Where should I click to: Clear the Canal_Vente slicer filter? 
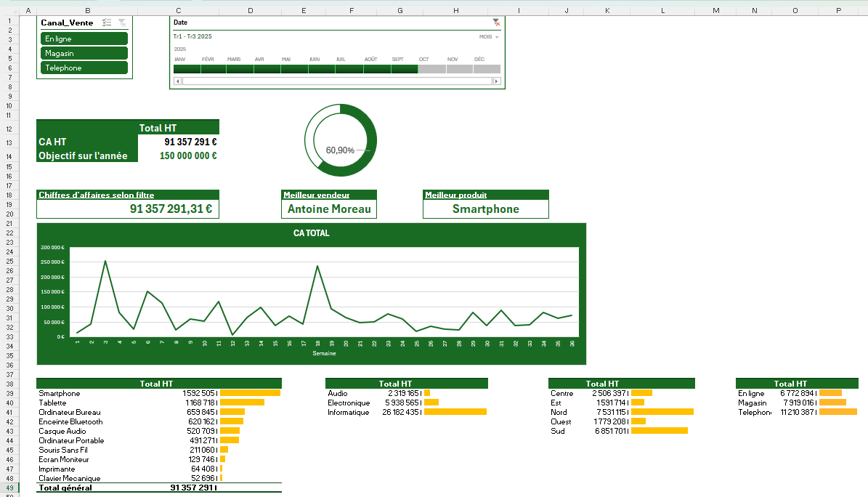click(x=122, y=23)
